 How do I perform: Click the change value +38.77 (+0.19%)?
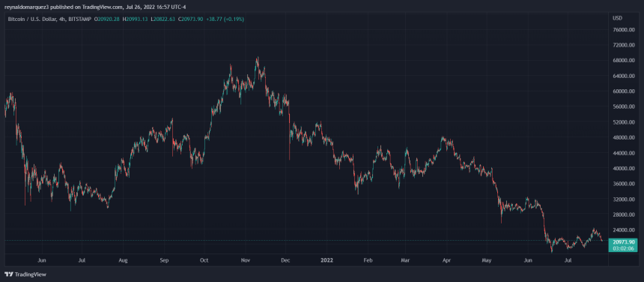(225, 19)
